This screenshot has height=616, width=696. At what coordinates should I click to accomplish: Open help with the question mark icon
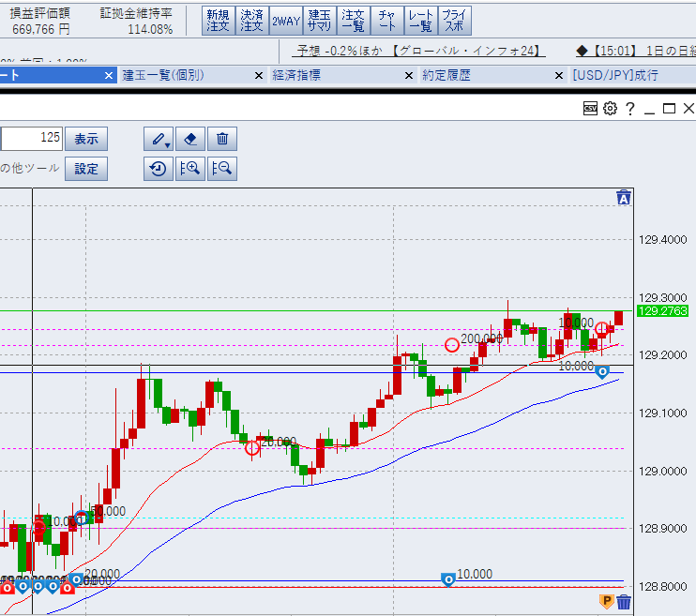tap(630, 109)
